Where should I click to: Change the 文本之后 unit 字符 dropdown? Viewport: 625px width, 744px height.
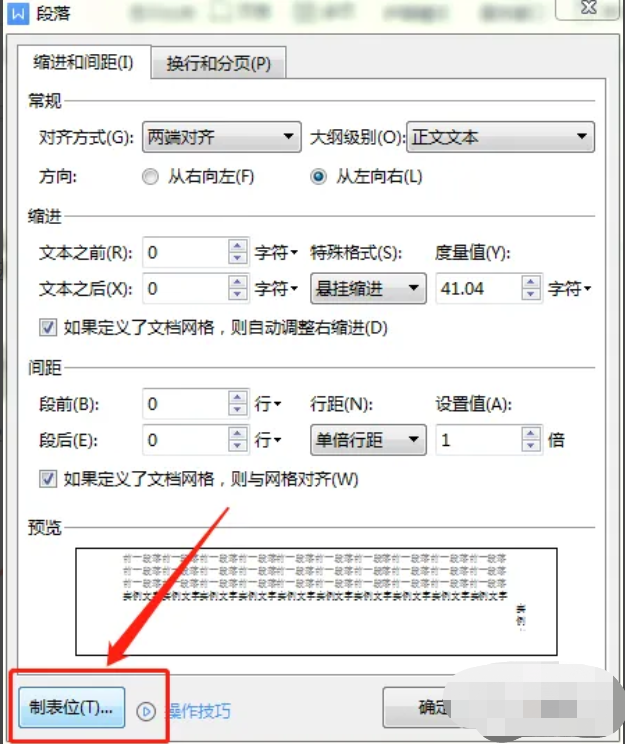click(277, 289)
